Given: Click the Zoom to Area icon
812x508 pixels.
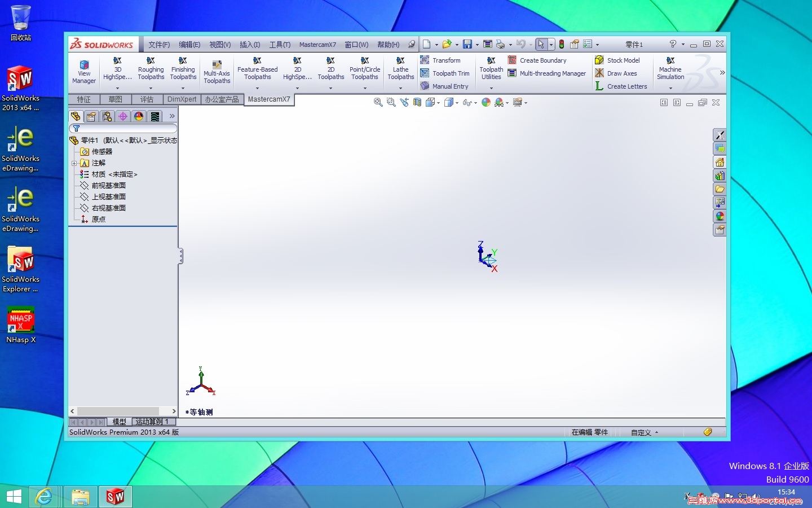Looking at the screenshot, I should point(391,102).
